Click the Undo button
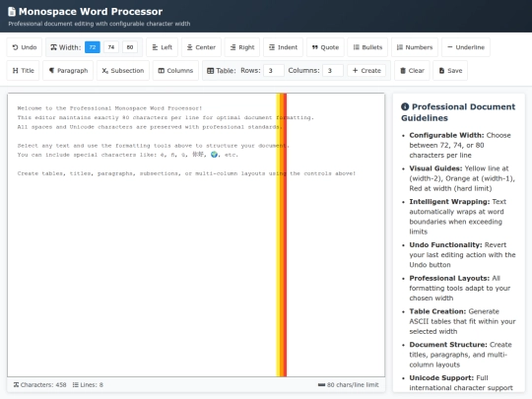Screen dimensions: 532x399 point(25,47)
